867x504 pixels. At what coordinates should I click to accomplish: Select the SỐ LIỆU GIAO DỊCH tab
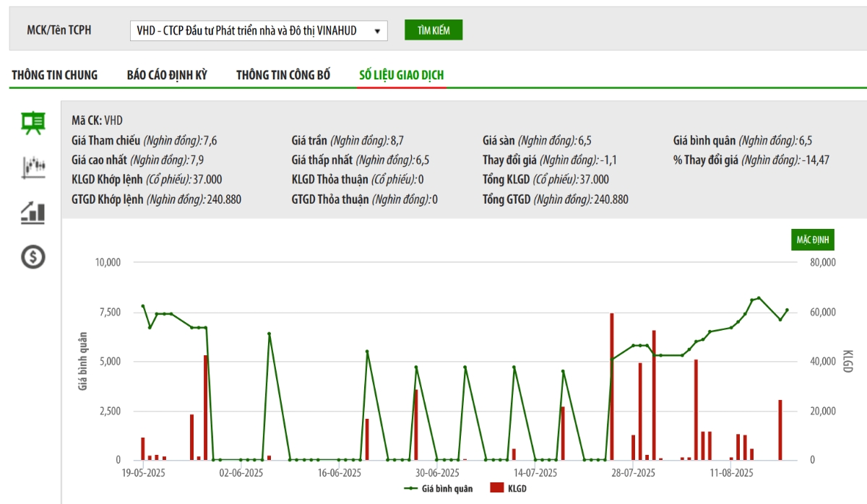click(x=402, y=75)
